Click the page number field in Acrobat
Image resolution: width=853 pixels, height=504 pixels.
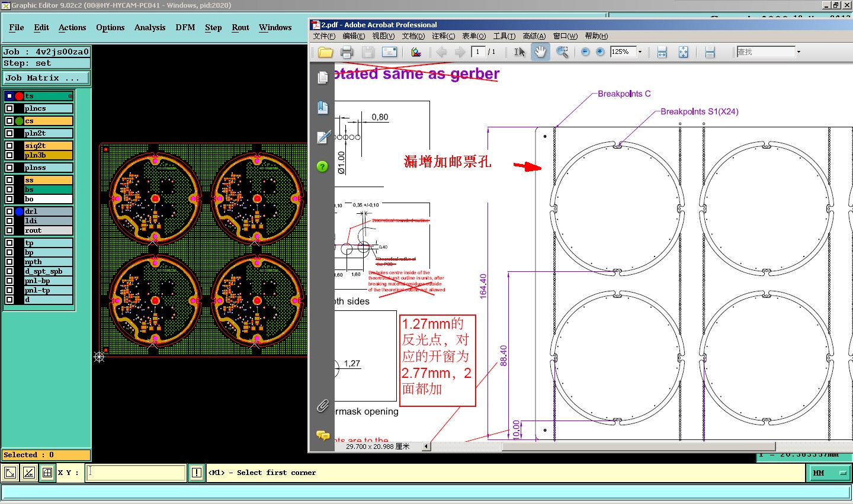coord(479,52)
